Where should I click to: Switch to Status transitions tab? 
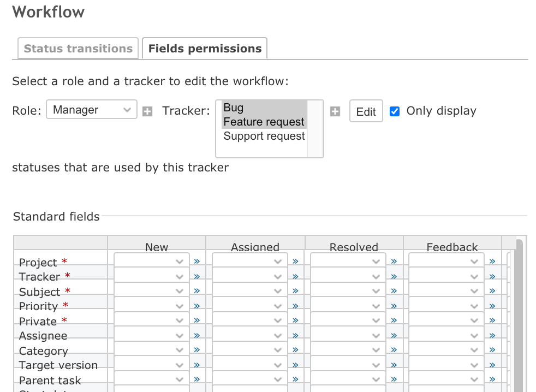(x=78, y=48)
